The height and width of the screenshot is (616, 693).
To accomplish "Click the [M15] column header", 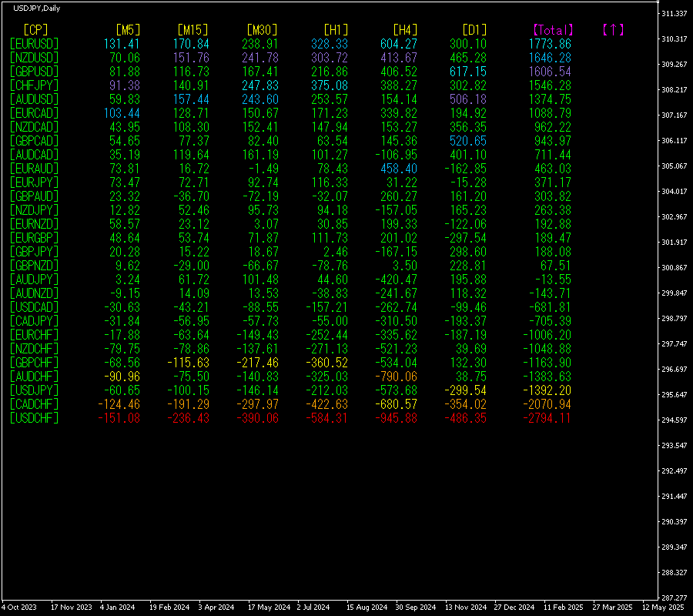I will pyautogui.click(x=192, y=30).
